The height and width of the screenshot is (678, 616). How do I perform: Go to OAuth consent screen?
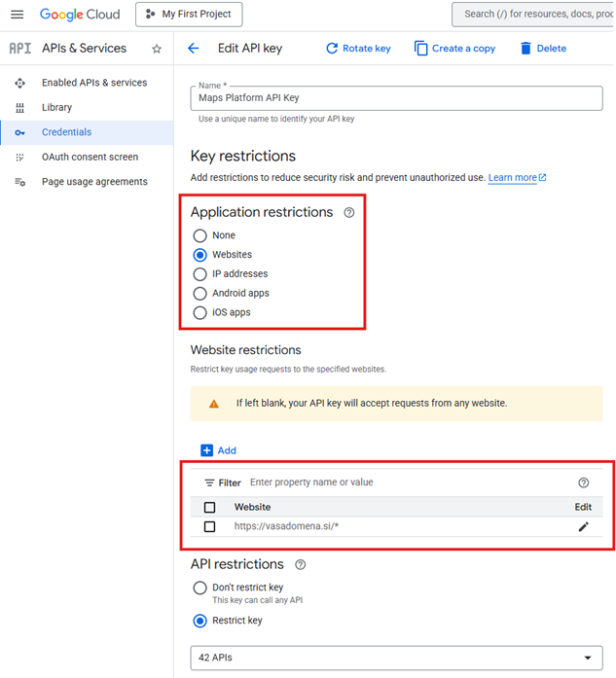(90, 157)
